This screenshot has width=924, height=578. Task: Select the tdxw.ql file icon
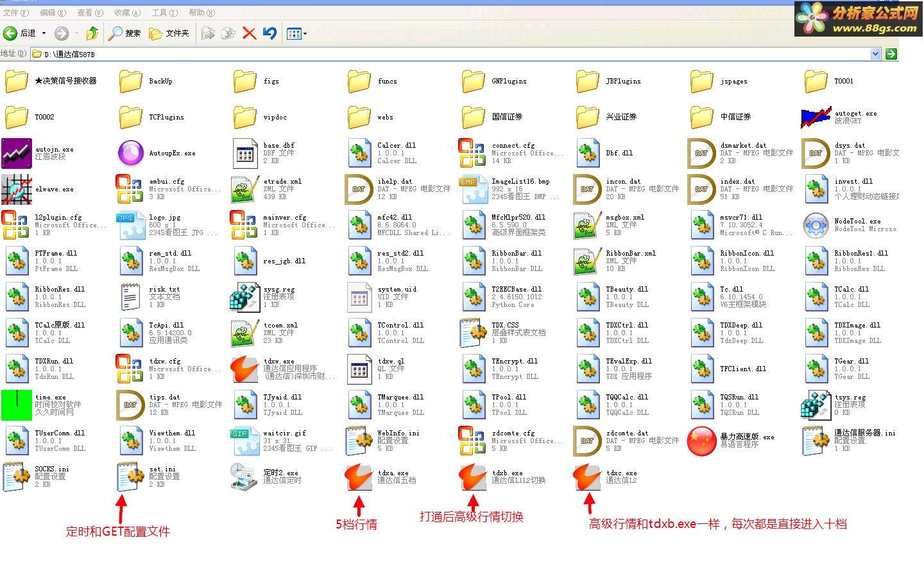(359, 369)
